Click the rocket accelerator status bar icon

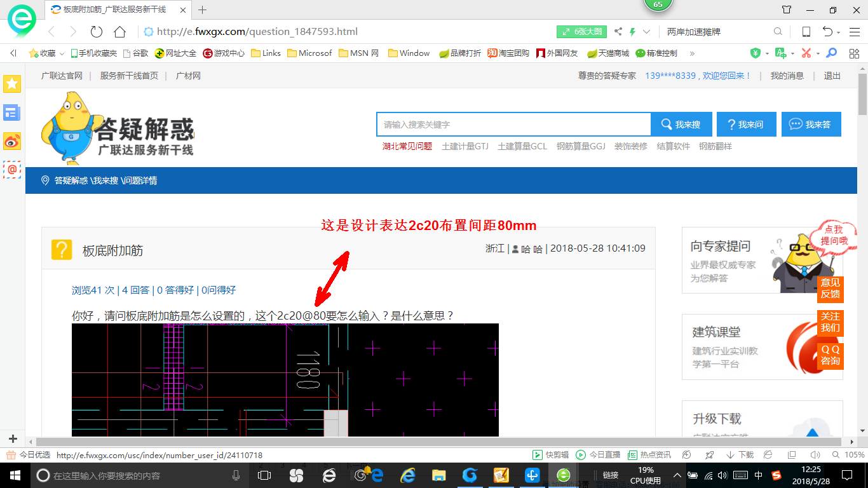click(x=710, y=455)
